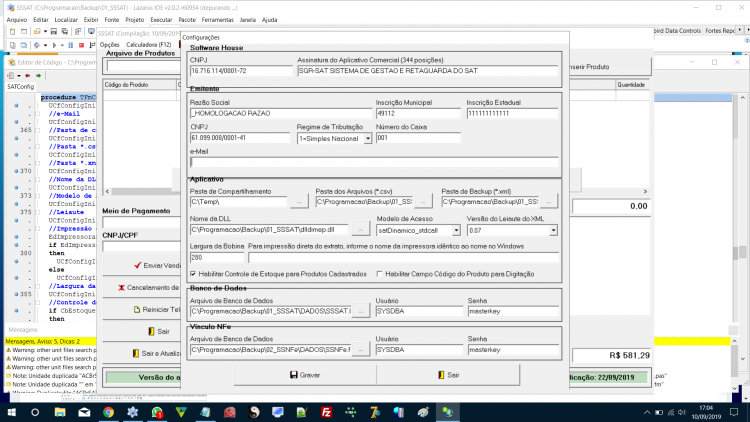Browse for Banco de Dados database file
Screen dimensions: 750x422
361,311
